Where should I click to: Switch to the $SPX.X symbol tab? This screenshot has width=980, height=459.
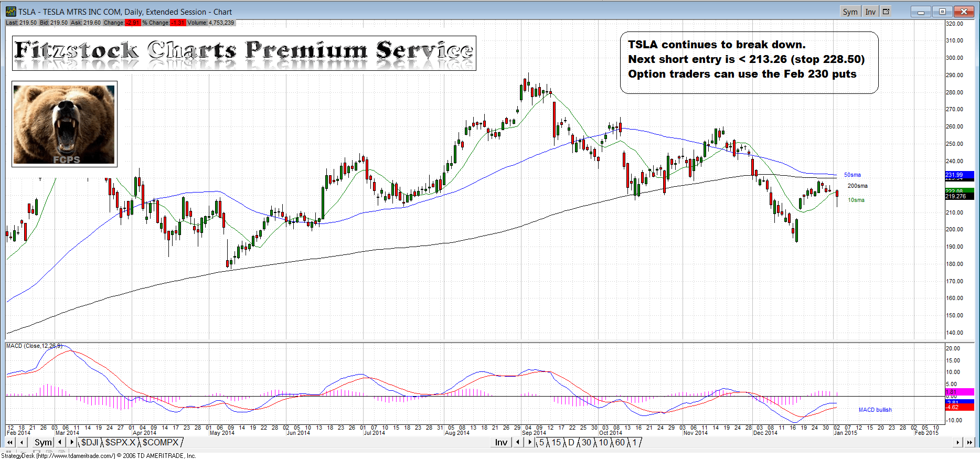click(x=120, y=443)
